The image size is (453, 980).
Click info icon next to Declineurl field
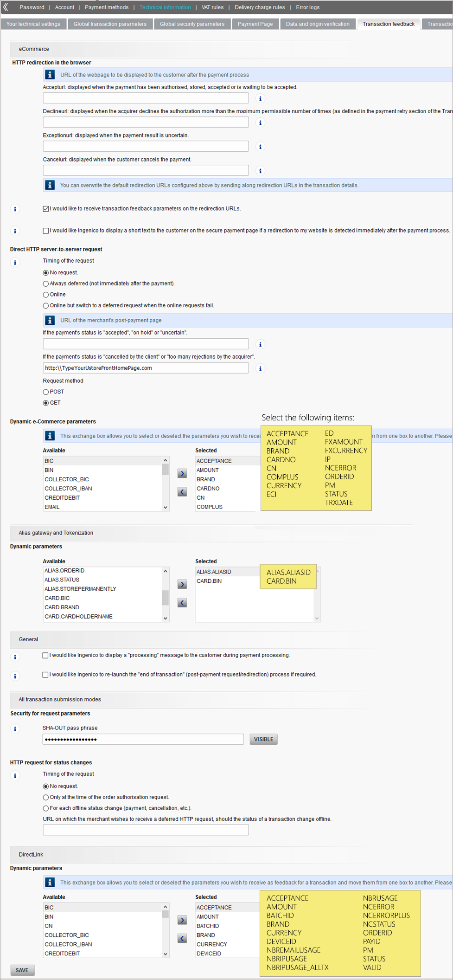pos(260,122)
